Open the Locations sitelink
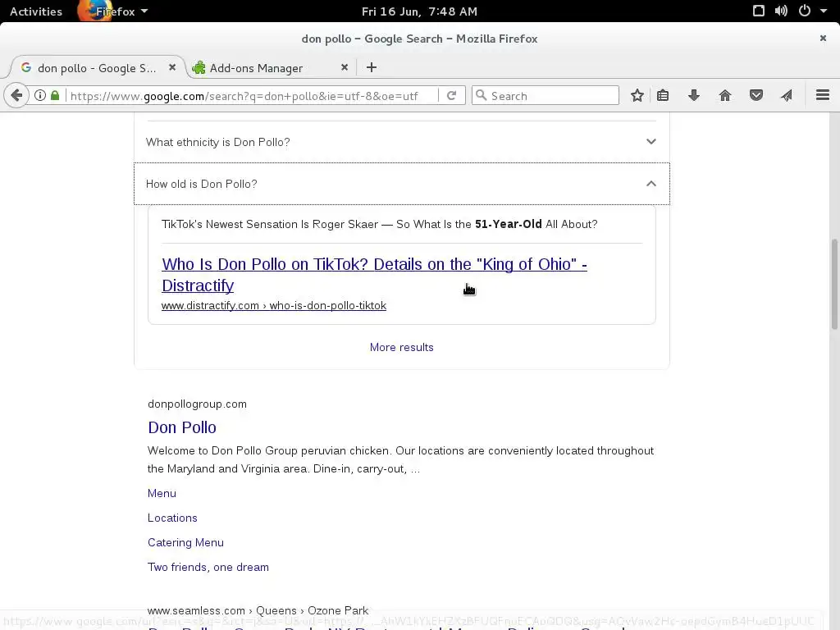840x630 pixels. pos(172,518)
